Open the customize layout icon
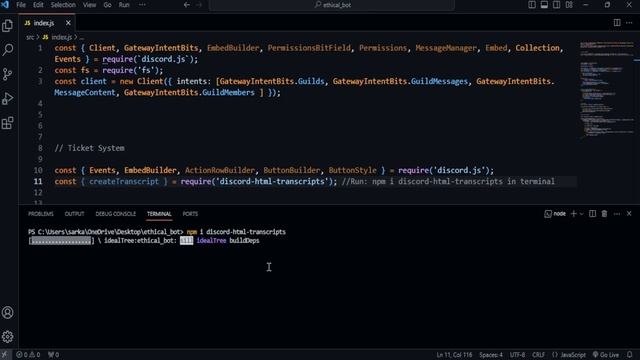Image resolution: width=640 pixels, height=360 pixels. click(569, 5)
